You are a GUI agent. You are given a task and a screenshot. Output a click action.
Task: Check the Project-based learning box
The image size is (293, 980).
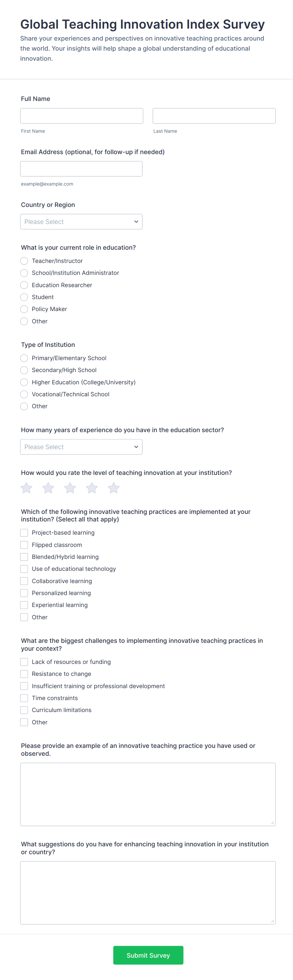tap(24, 532)
